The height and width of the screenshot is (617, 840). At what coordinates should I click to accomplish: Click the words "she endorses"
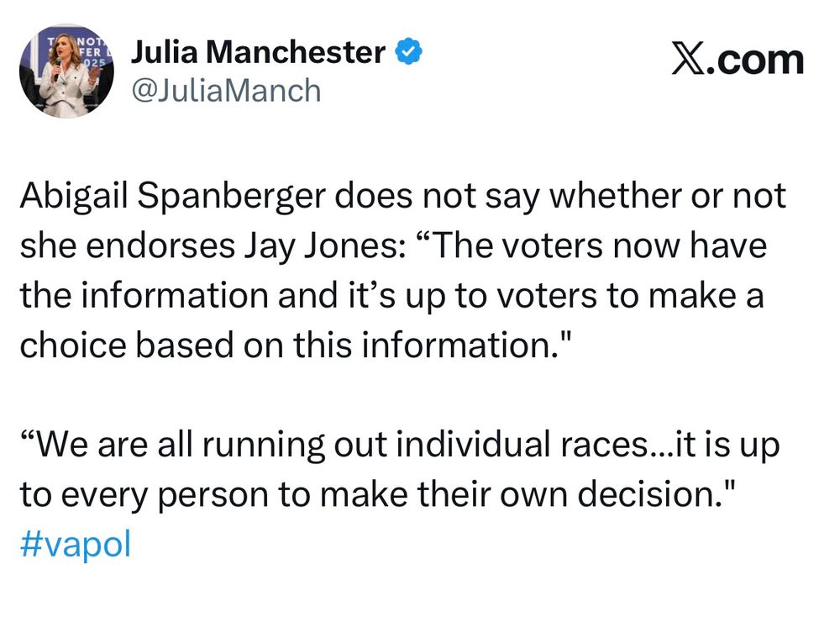(x=128, y=246)
